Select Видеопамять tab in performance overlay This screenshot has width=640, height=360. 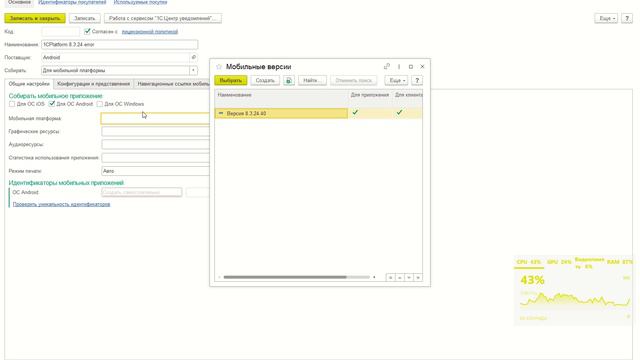[x=589, y=263]
